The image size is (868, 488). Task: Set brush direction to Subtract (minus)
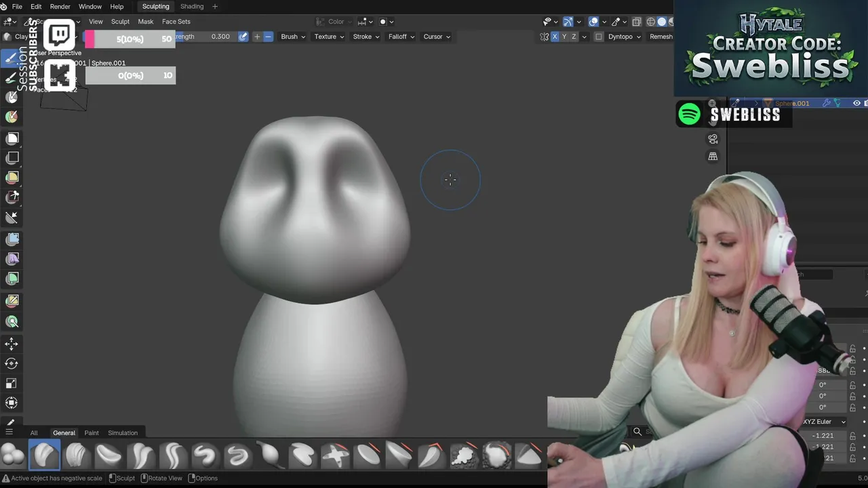[x=268, y=37]
